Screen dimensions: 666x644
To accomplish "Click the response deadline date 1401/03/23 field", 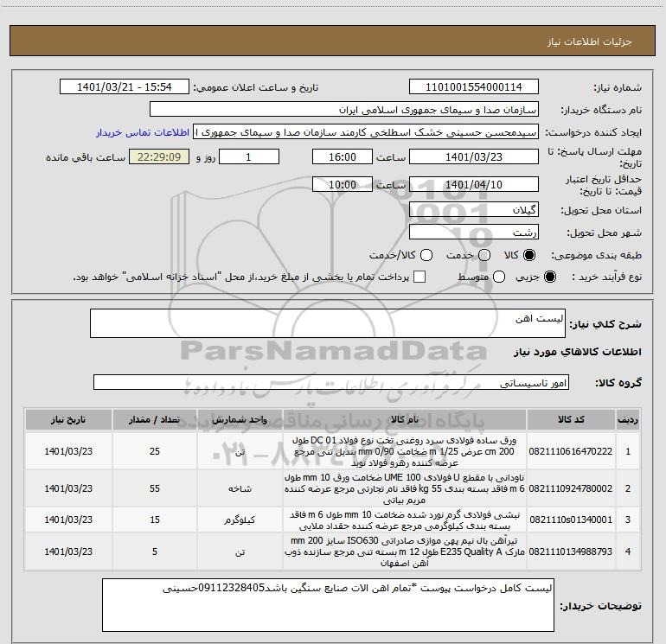I will (x=474, y=156).
